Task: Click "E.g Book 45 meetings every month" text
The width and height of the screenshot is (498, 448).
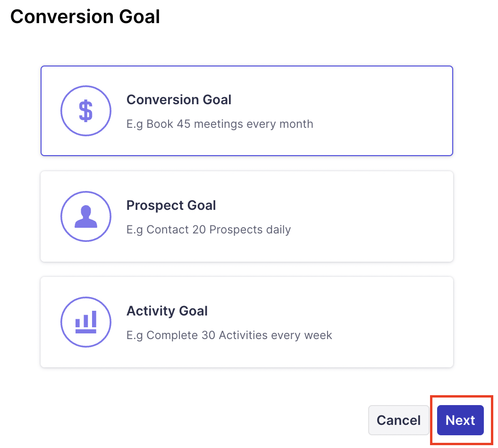Action: 219,124
